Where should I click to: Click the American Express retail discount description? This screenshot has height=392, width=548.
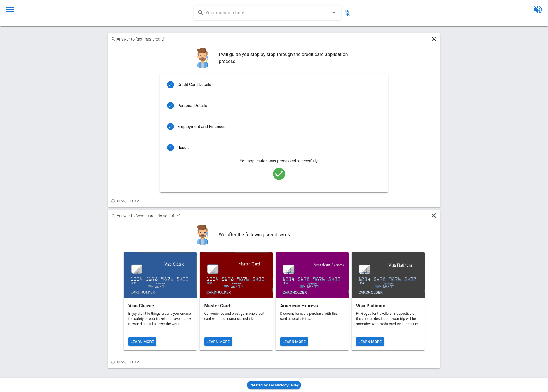[309, 316]
